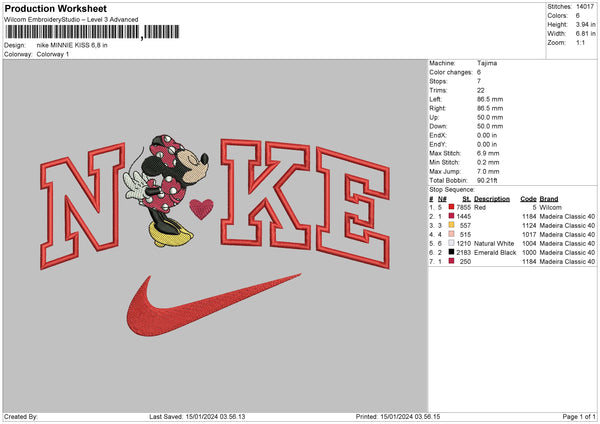Click the red swatch for thread 7855
Image resolution: width=600 pixels, height=424 pixels.
pyautogui.click(x=452, y=207)
